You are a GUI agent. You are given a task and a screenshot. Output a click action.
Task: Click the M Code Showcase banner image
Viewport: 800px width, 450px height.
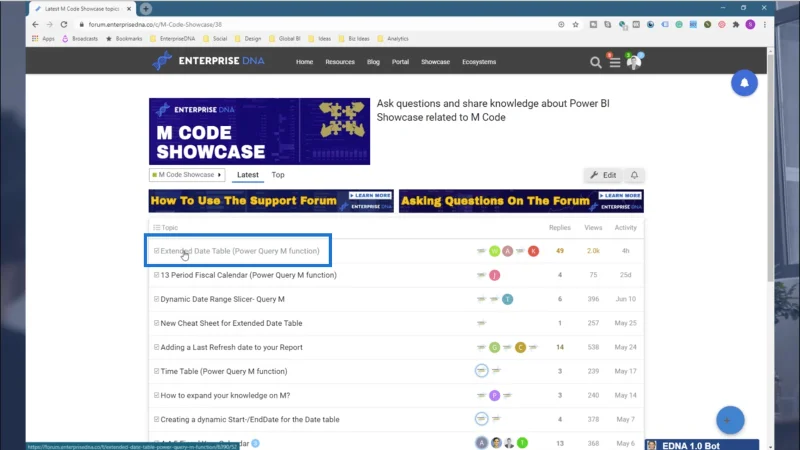point(259,131)
